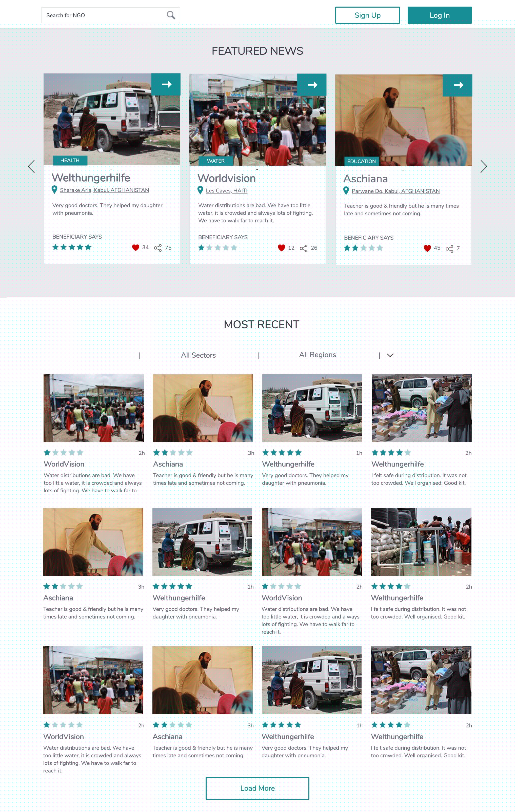
Task: Open the featured HEALTH card jeep photo
Action: point(112,119)
